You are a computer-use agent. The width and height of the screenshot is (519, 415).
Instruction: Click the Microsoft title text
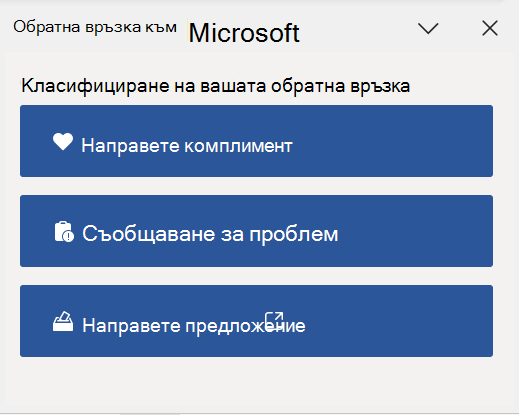pyautogui.click(x=244, y=33)
